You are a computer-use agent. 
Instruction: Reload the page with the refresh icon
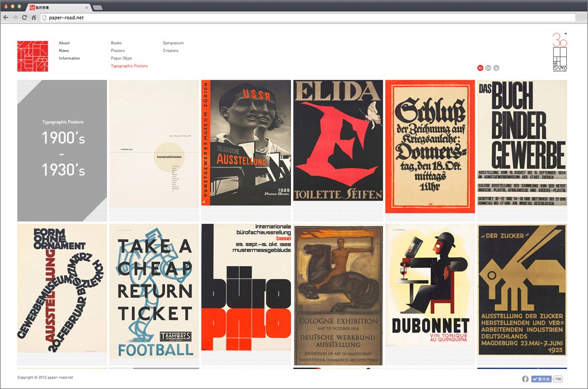(x=24, y=17)
